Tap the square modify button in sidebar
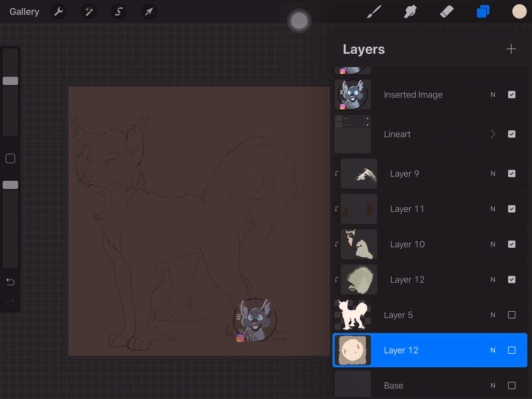This screenshot has height=399, width=532. point(10,158)
